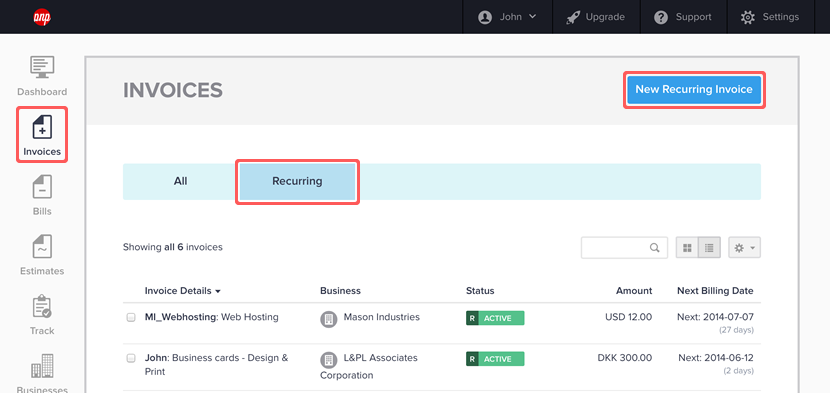Click the Business column header
The height and width of the screenshot is (393, 830).
340,291
